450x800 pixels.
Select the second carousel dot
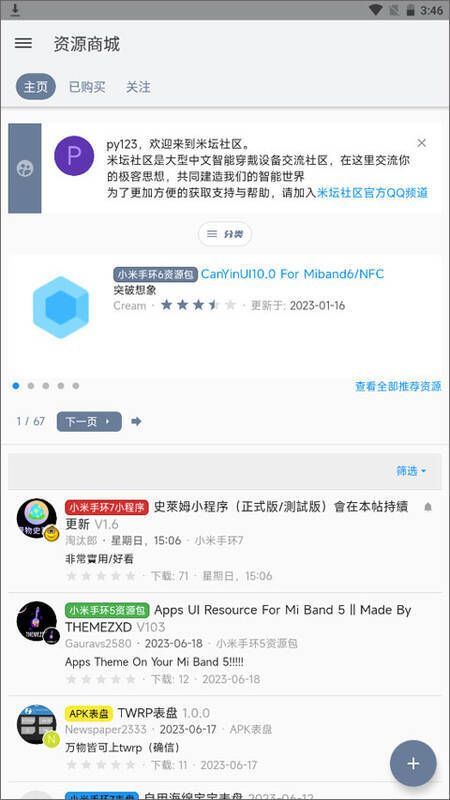[x=31, y=386]
